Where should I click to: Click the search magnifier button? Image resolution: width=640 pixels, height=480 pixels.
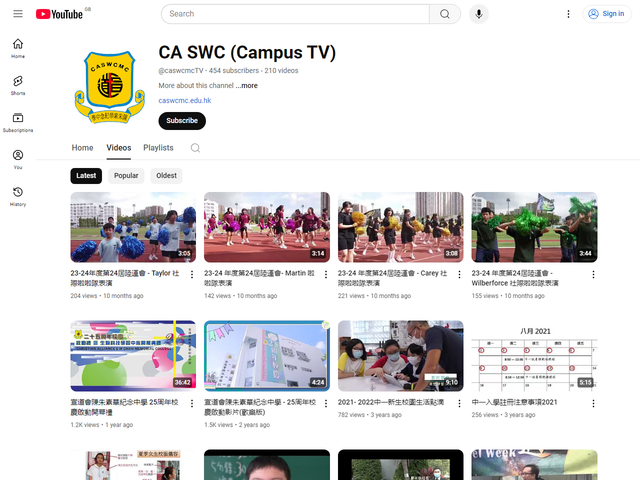pyautogui.click(x=444, y=14)
